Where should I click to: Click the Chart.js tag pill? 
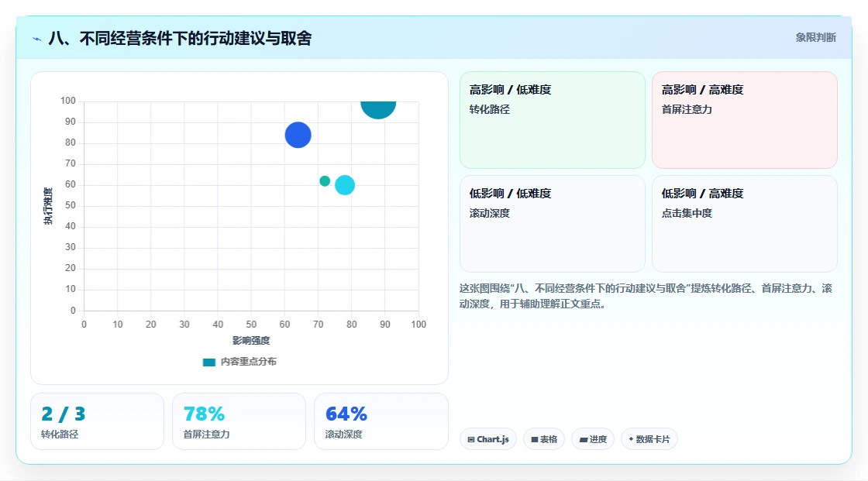[x=488, y=439]
